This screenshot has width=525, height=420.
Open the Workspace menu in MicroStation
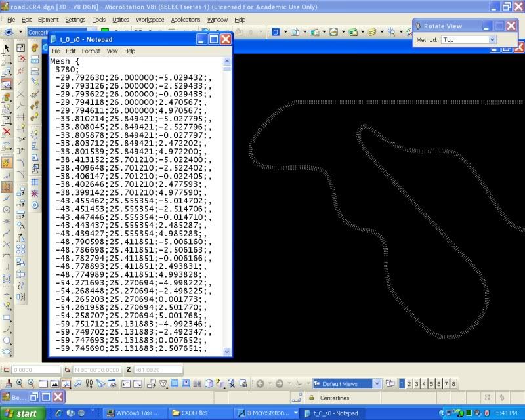tap(150, 20)
